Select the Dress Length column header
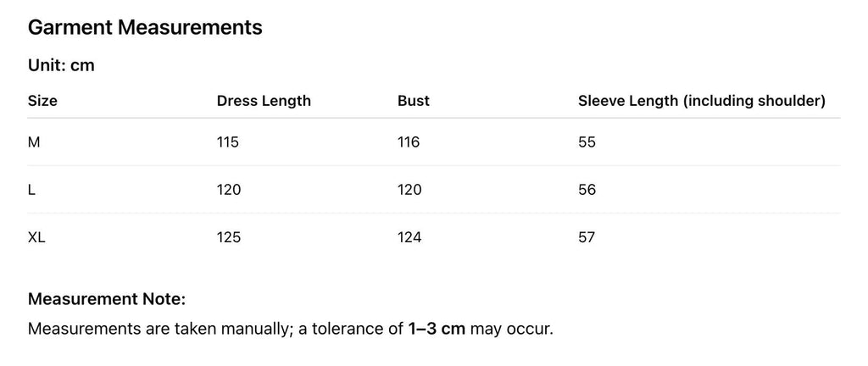 [x=264, y=101]
